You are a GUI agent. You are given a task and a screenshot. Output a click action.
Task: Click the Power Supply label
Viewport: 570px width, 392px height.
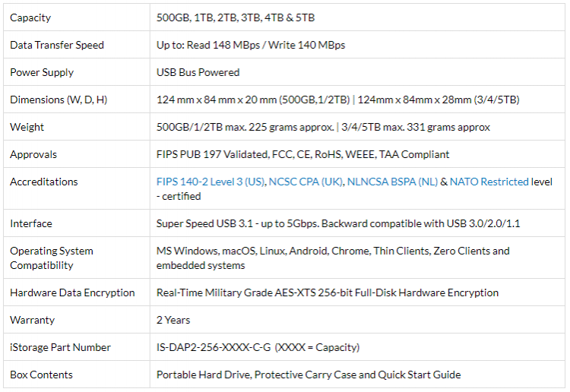[x=42, y=72]
